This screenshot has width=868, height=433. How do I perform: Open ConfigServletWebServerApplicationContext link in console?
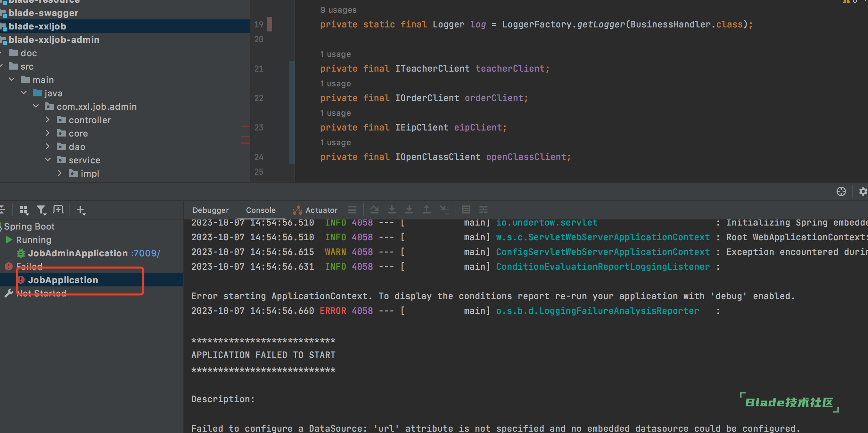(x=603, y=252)
